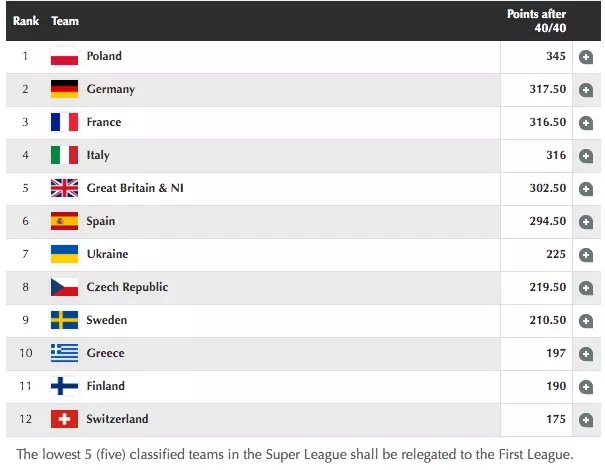Click the Great Britain flag icon
Screen dimensions: 605x470
[64, 188]
